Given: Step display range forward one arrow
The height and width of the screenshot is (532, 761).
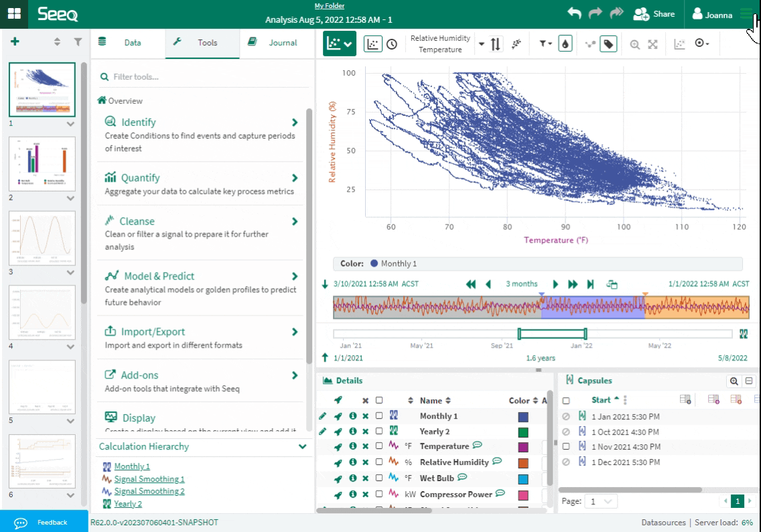Looking at the screenshot, I should coord(555,285).
